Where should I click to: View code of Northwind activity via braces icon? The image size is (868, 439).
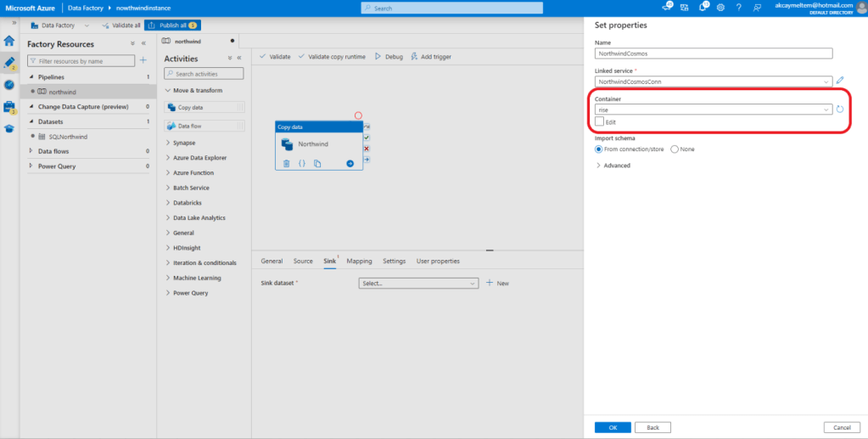(x=301, y=163)
